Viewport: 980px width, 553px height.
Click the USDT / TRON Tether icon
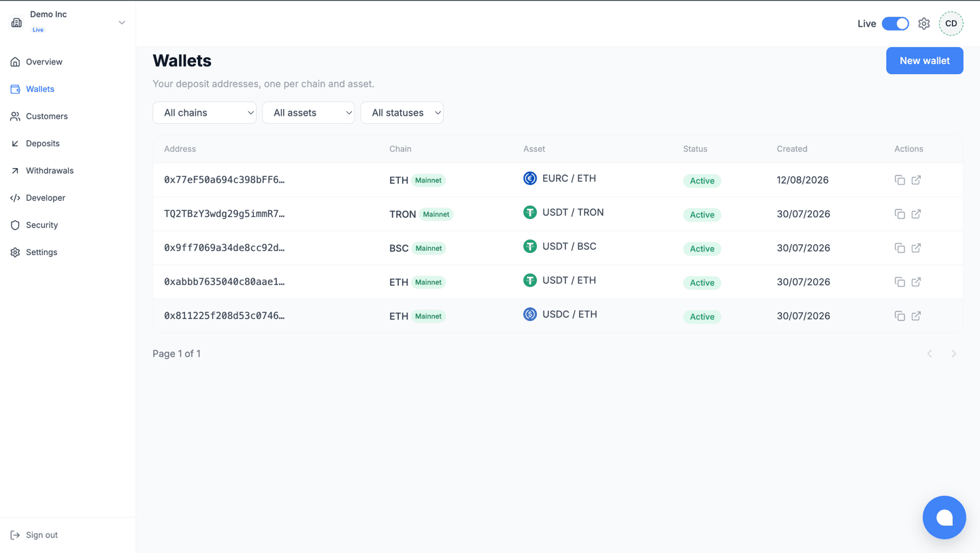pyautogui.click(x=530, y=212)
